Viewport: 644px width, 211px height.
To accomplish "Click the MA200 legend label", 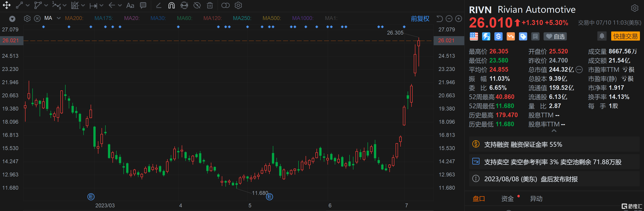I will 74,18.
